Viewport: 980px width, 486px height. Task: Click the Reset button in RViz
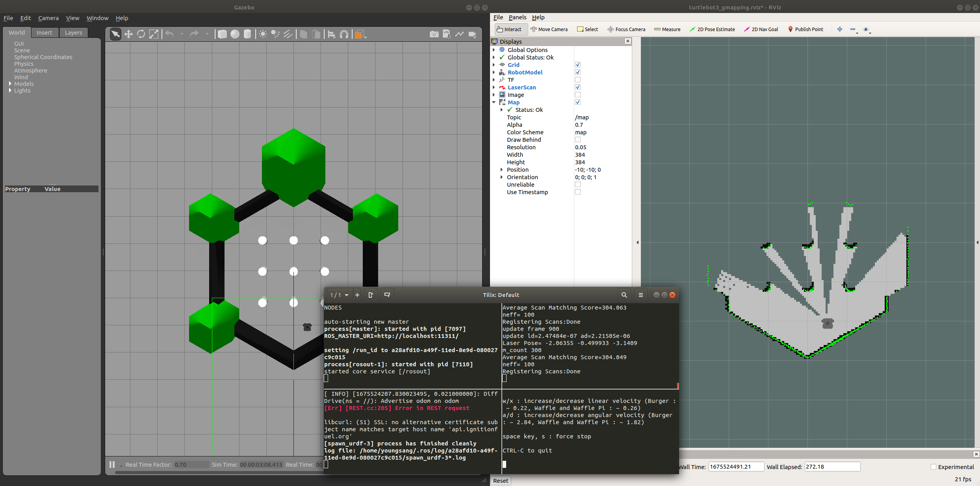[500, 480]
